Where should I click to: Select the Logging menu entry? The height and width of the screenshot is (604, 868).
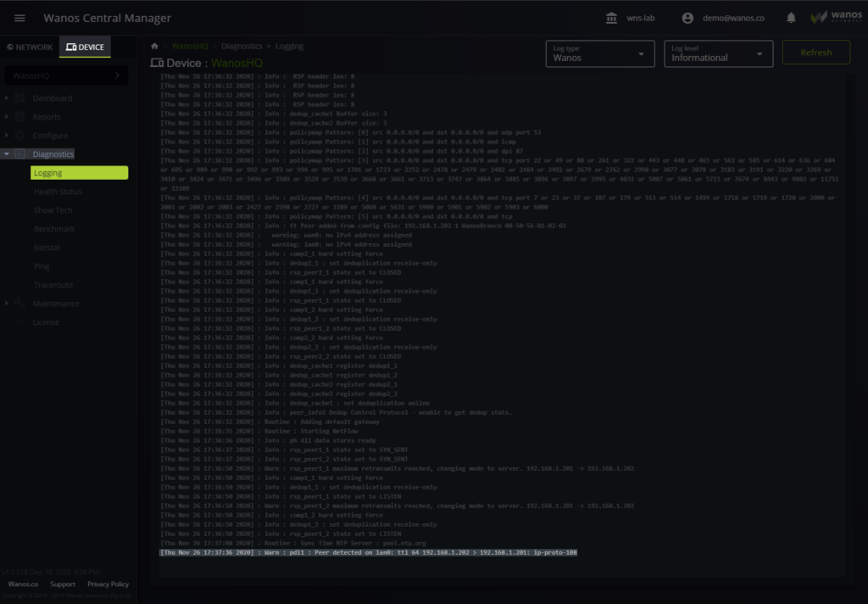click(x=79, y=172)
